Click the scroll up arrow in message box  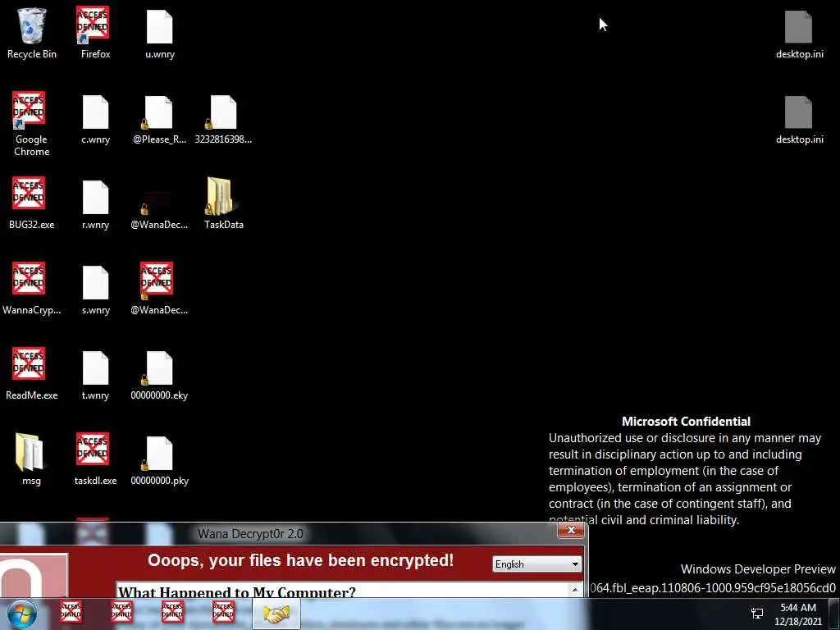pyautogui.click(x=575, y=590)
